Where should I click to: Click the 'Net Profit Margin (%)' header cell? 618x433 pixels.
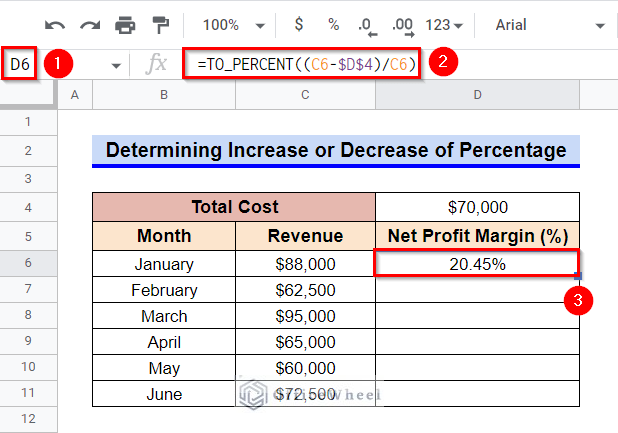pos(478,236)
